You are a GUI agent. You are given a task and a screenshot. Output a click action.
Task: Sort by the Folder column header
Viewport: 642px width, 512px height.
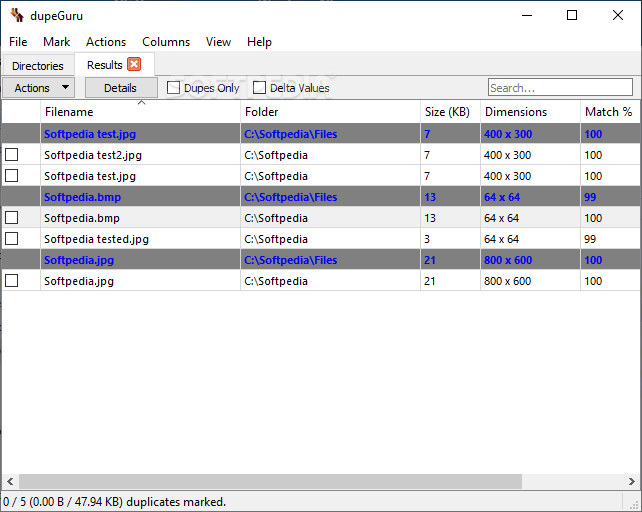[330, 112]
